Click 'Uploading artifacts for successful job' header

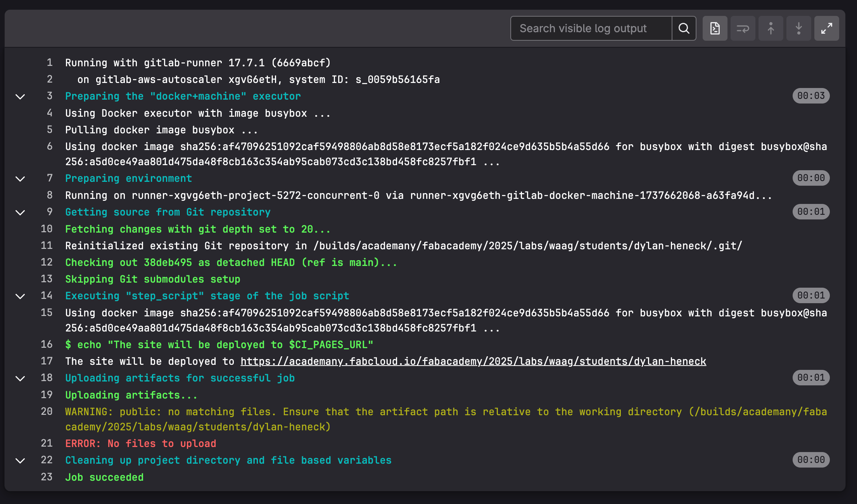pos(180,378)
